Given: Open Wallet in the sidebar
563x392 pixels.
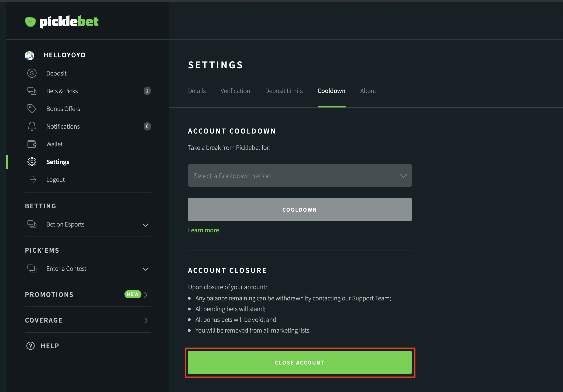Looking at the screenshot, I should click(55, 144).
